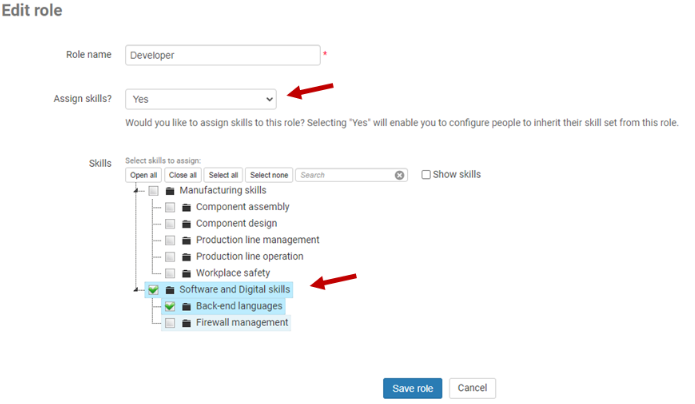Click the folder icon next to Component design
Screen dimensions: 695x404
point(186,224)
